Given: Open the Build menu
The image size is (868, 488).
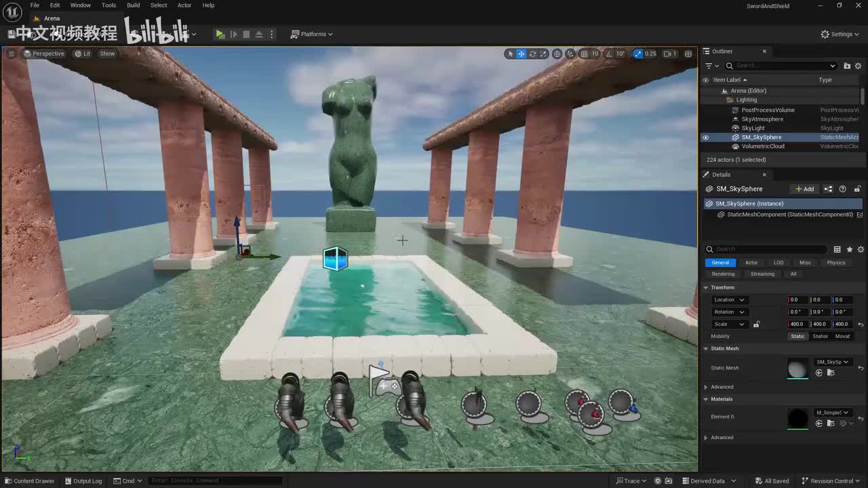Looking at the screenshot, I should [x=133, y=5].
